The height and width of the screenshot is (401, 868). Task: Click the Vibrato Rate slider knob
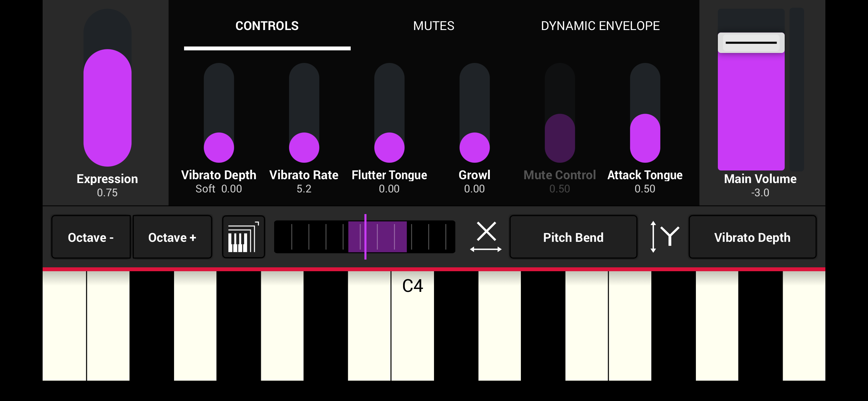click(x=304, y=148)
